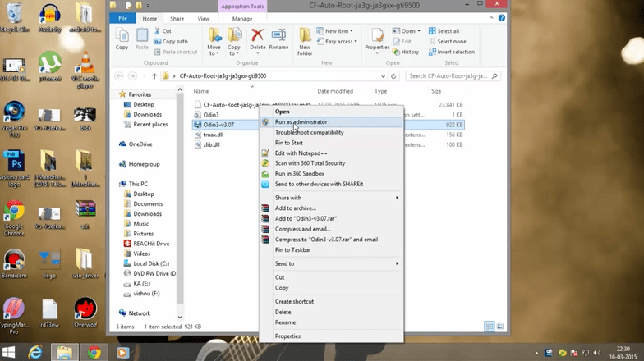Open Audacity desktop shortcut
The width and height of the screenshot is (644, 361).
(x=49, y=18)
